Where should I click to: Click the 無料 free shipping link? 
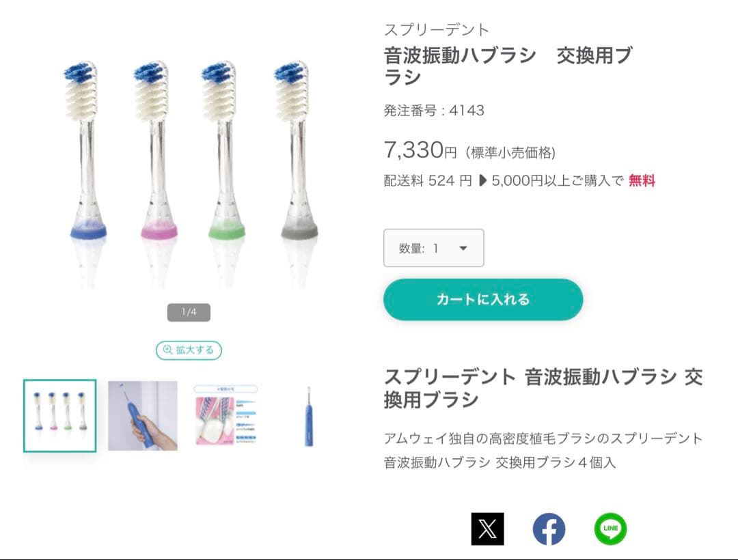[641, 181]
